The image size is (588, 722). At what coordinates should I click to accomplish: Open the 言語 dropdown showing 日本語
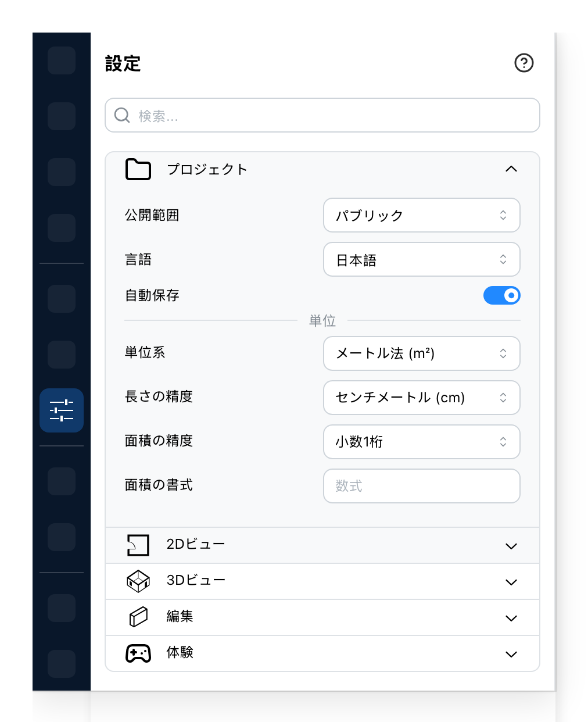pyautogui.click(x=422, y=259)
